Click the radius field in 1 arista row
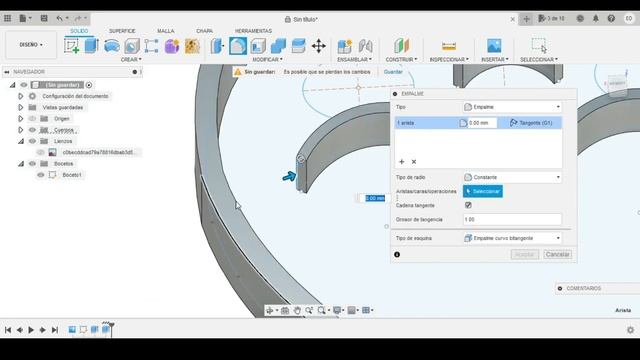The width and height of the screenshot is (640, 360). click(482, 123)
